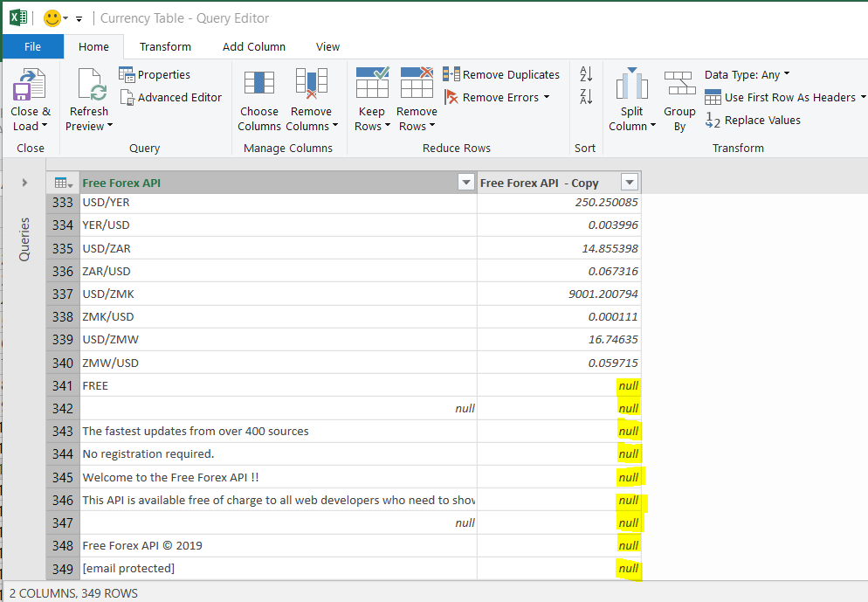Click cell USD/YER

tap(279, 203)
